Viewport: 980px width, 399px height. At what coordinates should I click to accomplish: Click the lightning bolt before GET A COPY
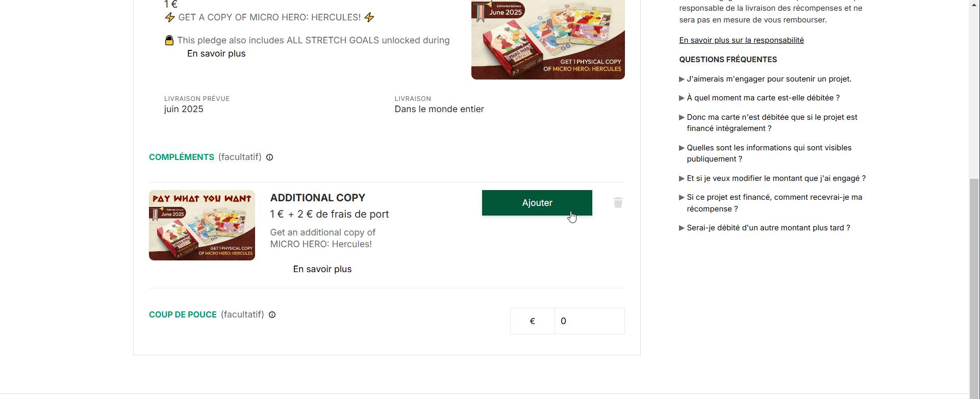(170, 17)
